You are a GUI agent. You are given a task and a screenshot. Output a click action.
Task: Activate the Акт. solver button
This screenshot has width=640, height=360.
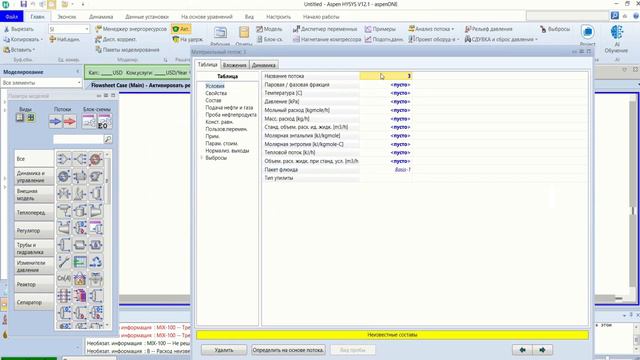coord(181,29)
